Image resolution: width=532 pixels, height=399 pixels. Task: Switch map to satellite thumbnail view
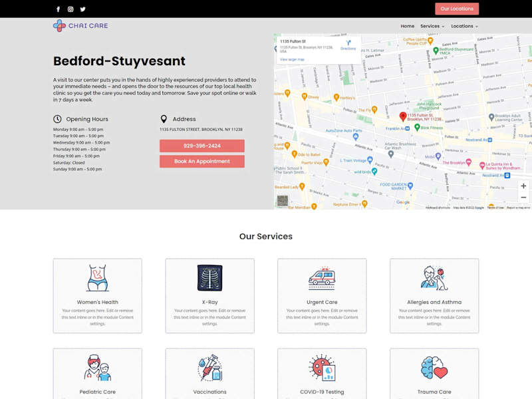point(282,201)
